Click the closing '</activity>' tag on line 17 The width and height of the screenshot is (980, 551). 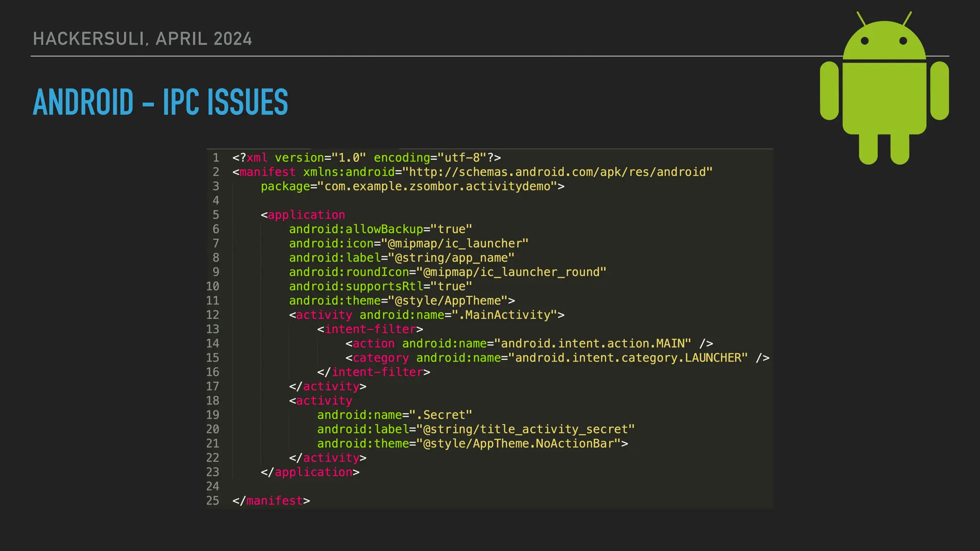pyautogui.click(x=328, y=386)
